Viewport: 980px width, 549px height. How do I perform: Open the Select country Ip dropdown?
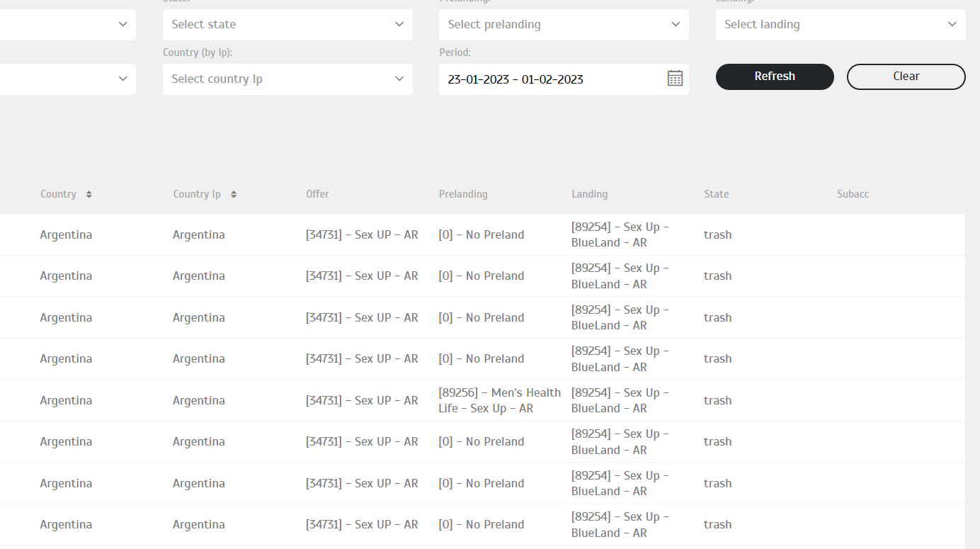pyautogui.click(x=287, y=79)
